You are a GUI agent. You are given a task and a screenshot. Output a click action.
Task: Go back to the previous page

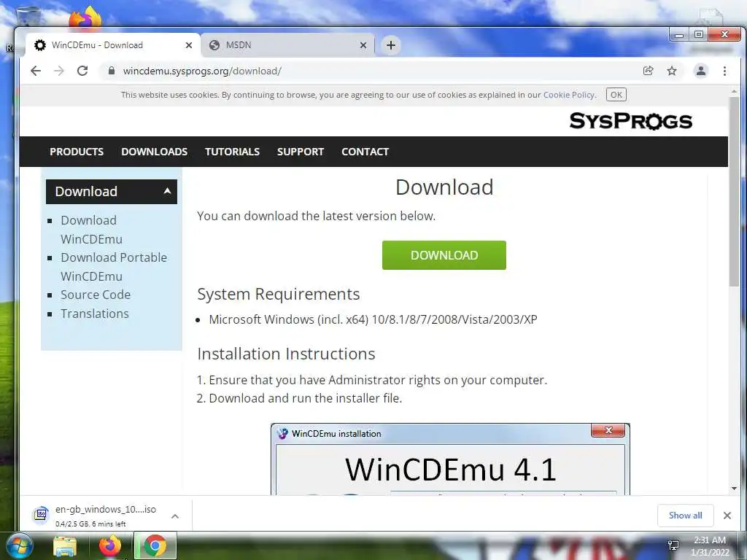36,71
